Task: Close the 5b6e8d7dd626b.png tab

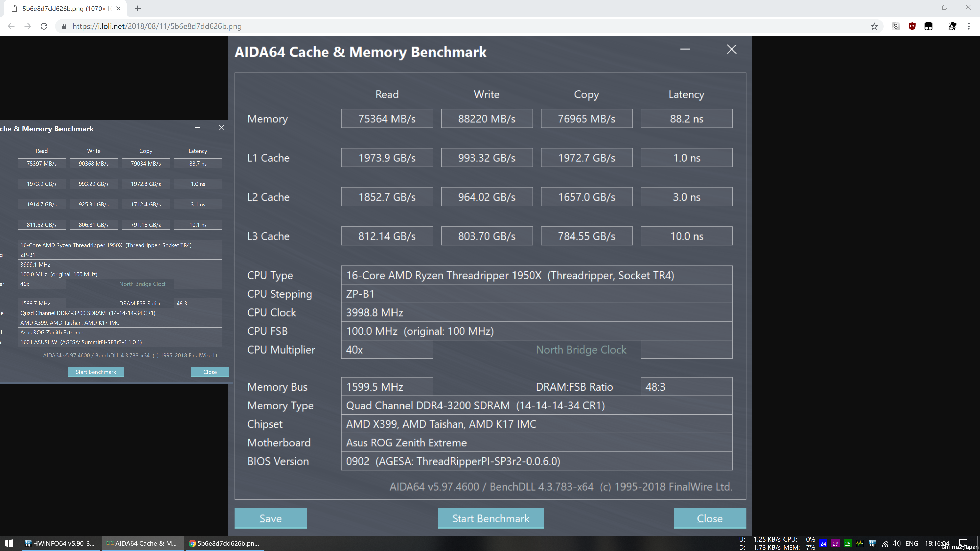Action: tap(118, 8)
